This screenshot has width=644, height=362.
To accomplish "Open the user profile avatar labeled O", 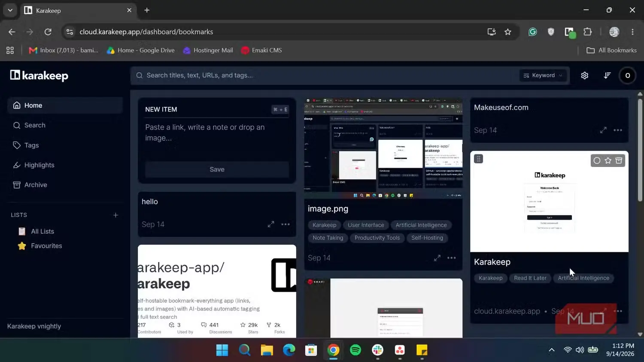I will click(628, 75).
